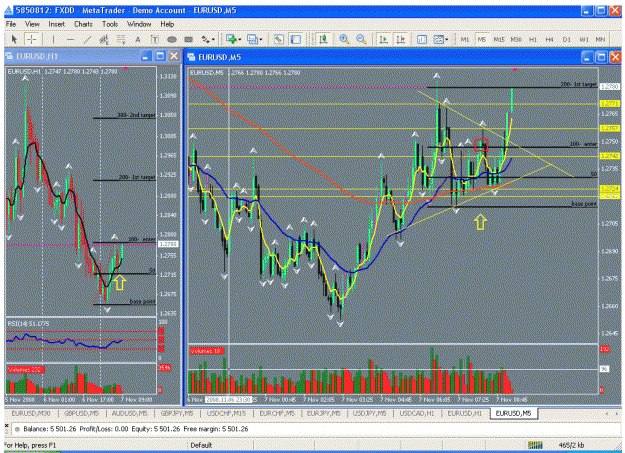625x453 pixels.
Task: Open the Indicators list icon
Action: click(422, 39)
